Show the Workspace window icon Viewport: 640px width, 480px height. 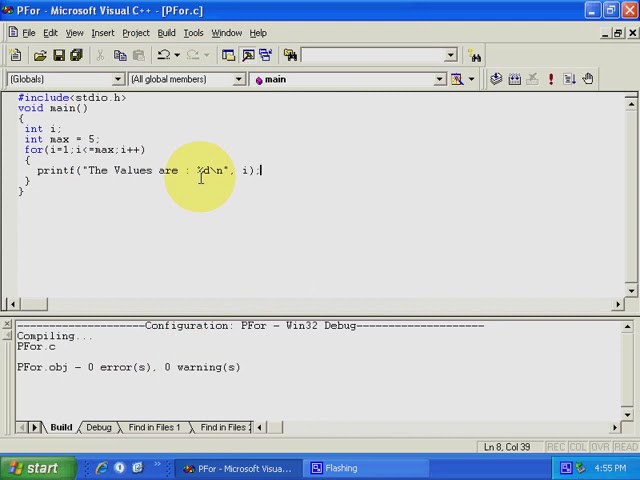click(x=228, y=55)
